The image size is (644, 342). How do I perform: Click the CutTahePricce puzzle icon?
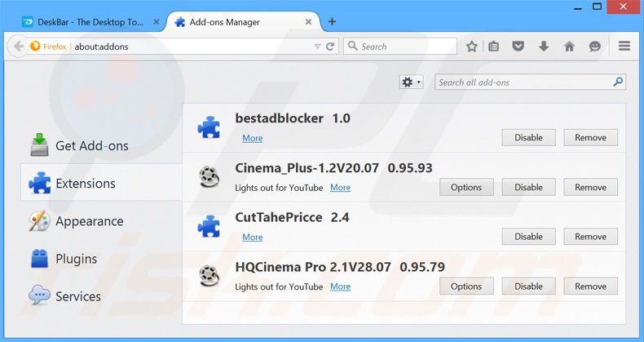(x=209, y=226)
